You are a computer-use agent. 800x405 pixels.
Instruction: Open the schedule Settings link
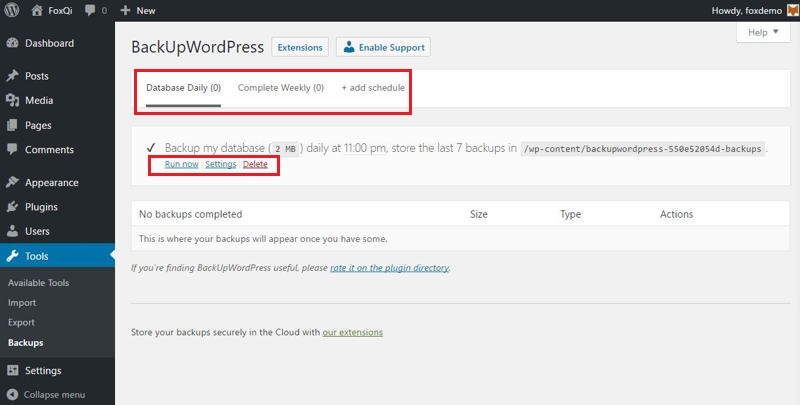220,164
